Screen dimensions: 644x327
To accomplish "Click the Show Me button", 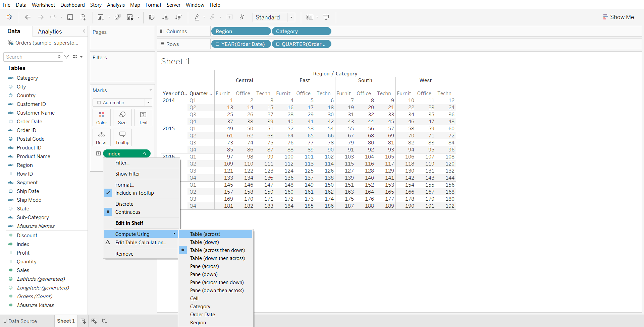I will pyautogui.click(x=618, y=17).
